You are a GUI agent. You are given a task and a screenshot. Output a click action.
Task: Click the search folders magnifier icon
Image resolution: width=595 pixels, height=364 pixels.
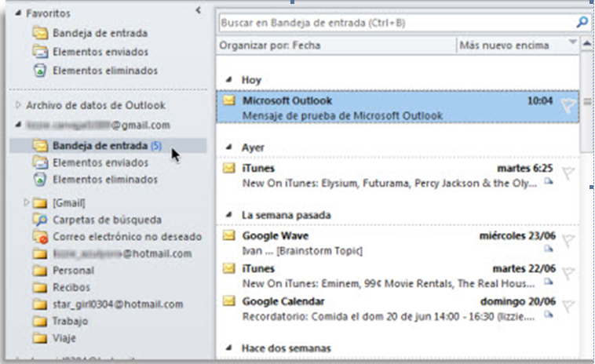[x=40, y=220]
